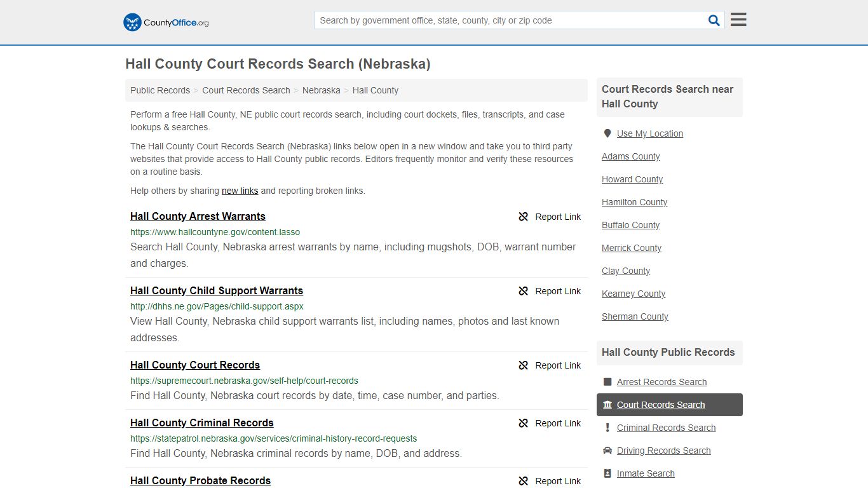Select Criminal Records Search sidebar item
The width and height of the screenshot is (868, 488).
666,428
